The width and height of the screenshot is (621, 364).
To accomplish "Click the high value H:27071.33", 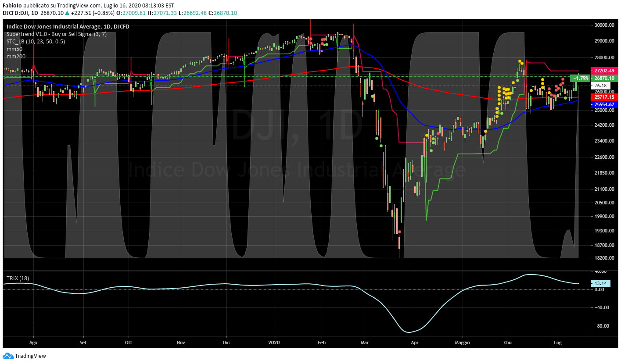I will click(x=162, y=13).
